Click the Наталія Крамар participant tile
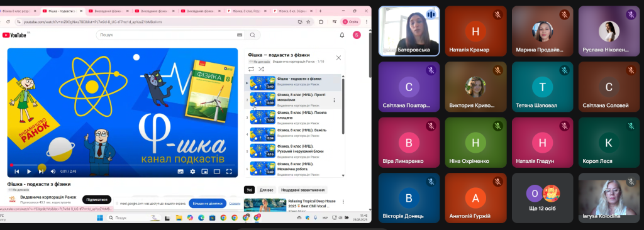Screen dimensions: 644x230 475,31
